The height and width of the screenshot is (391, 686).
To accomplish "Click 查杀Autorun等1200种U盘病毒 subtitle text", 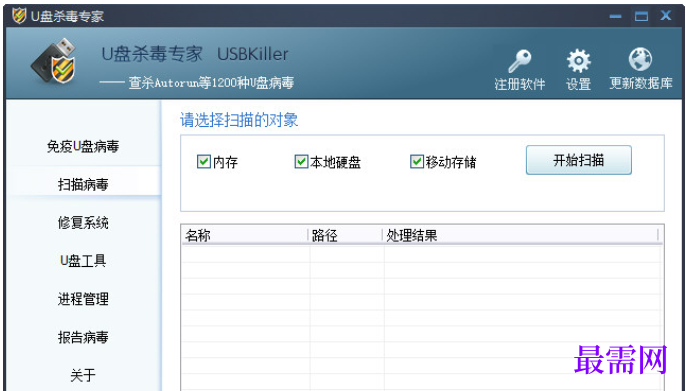I will [x=211, y=83].
